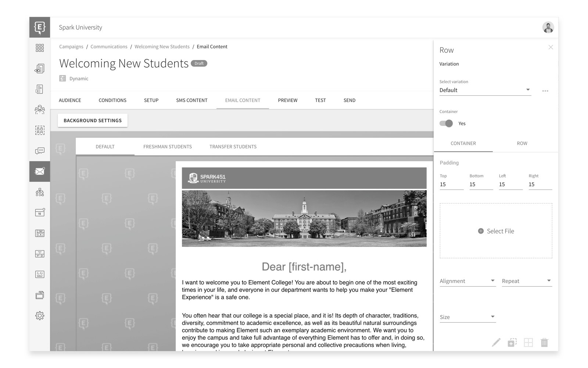The height and width of the screenshot is (368, 588).
Task: Open the dashed-frame audience segment icon in the sidebar
Action: 40,130
